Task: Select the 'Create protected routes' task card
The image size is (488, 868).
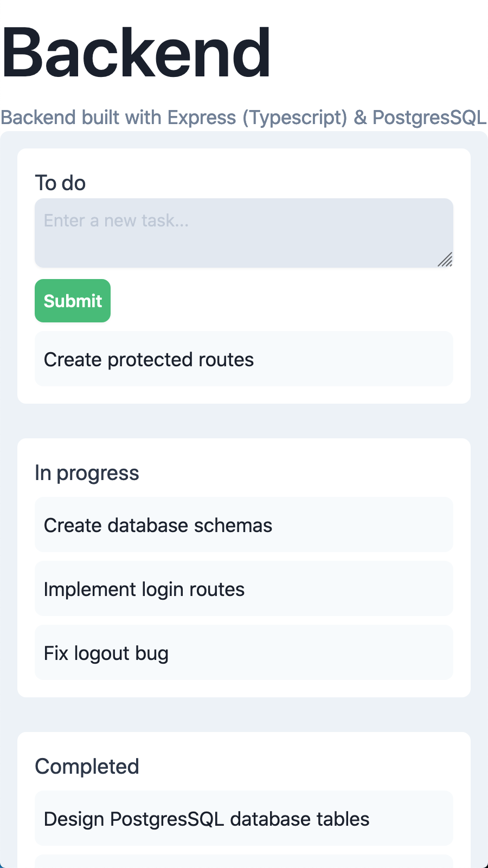Action: click(244, 359)
